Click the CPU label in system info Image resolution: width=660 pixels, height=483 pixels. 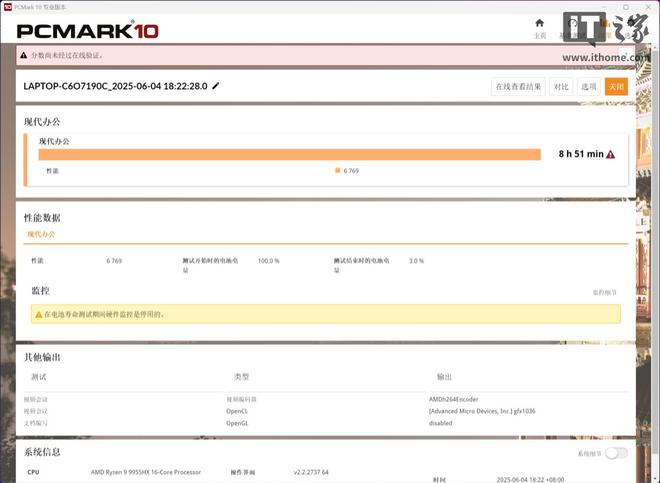(33, 472)
